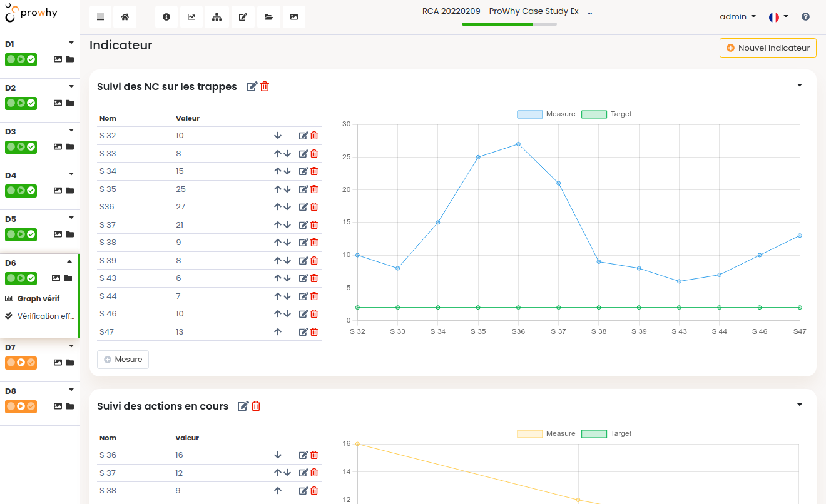
Task: Delete the S 37 measure with value 21
Action: tap(314, 225)
